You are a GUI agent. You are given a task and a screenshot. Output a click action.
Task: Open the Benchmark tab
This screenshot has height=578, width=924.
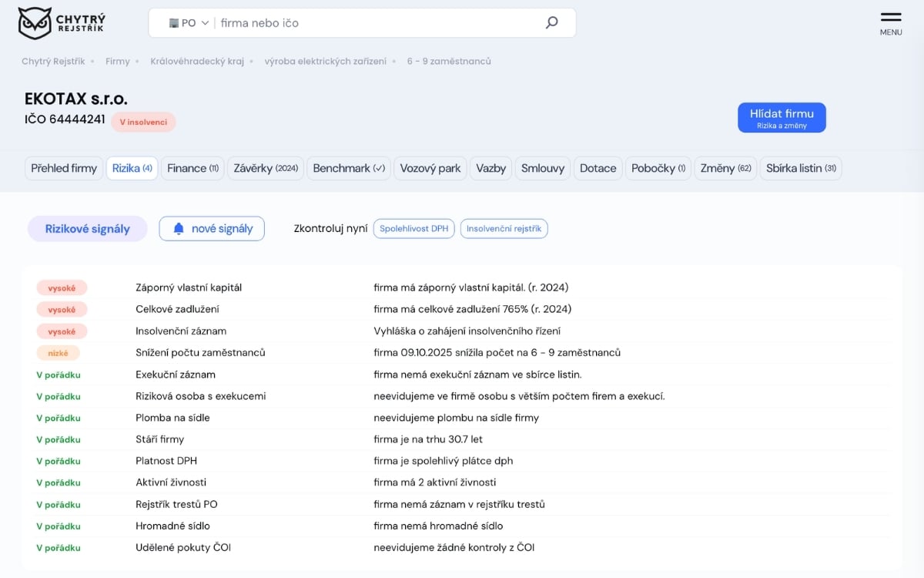(349, 168)
